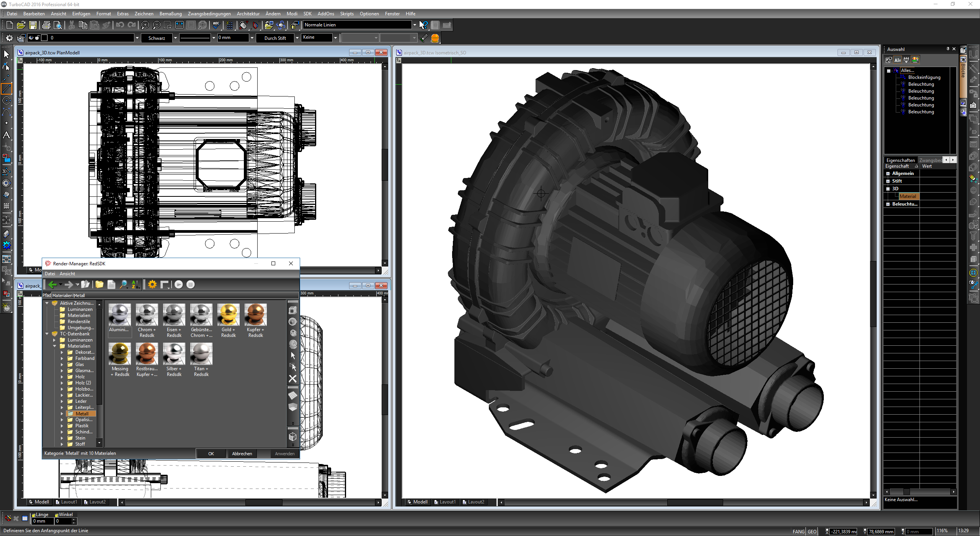Toggle the layer visibility eye icon
The image size is (980, 536).
coord(31,38)
